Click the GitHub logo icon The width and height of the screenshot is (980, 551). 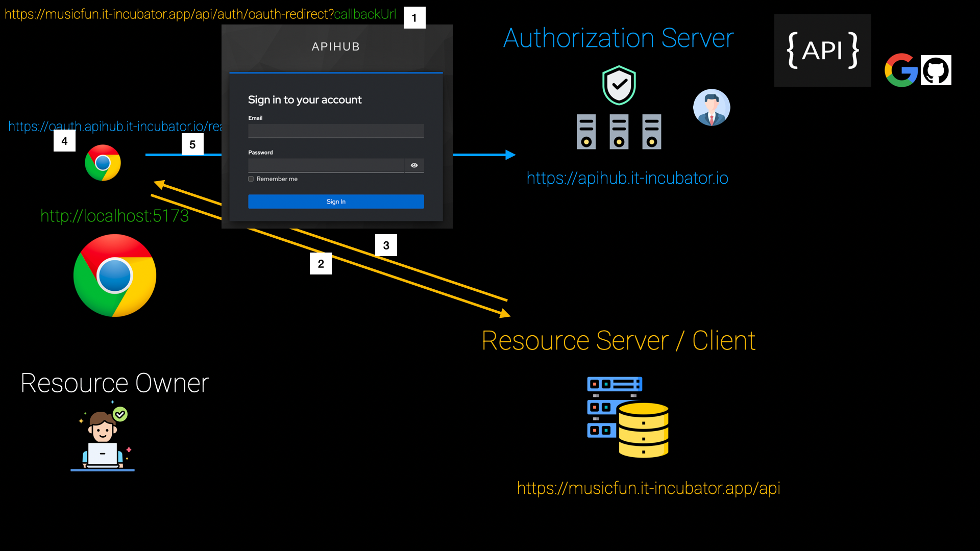coord(936,70)
